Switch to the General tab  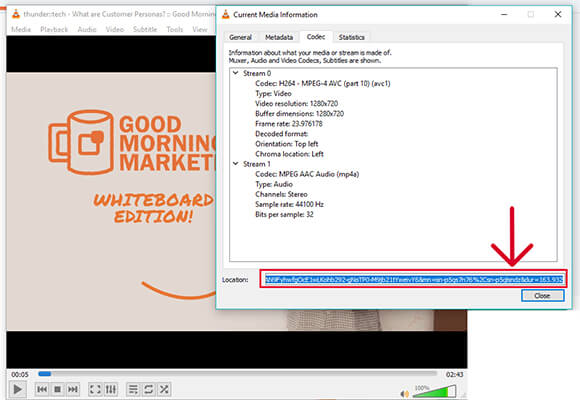pos(240,37)
